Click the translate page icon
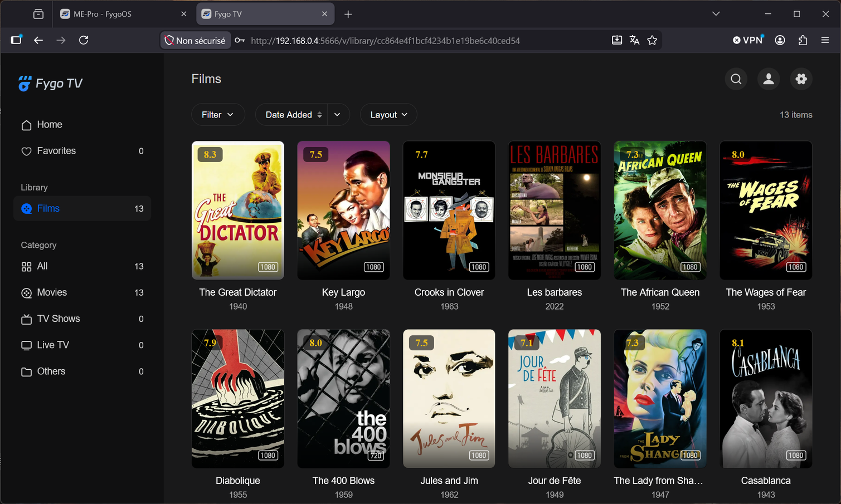Screen dimensions: 841x504 click(634, 40)
